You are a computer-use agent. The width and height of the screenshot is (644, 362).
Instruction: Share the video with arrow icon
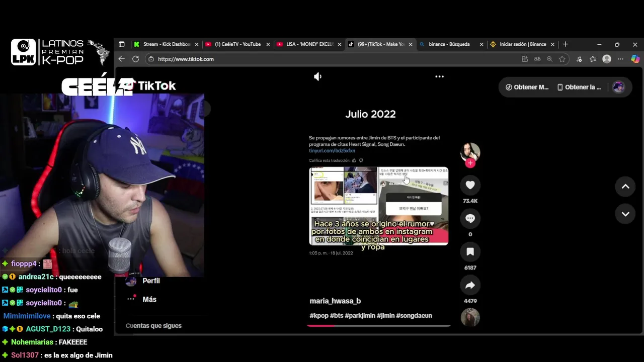point(470,285)
